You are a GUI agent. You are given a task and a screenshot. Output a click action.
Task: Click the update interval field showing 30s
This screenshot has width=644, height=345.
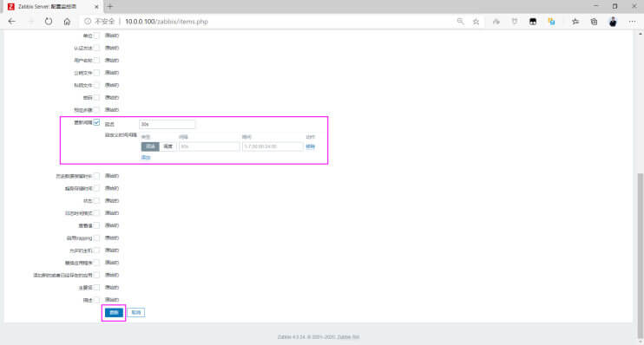pos(168,124)
